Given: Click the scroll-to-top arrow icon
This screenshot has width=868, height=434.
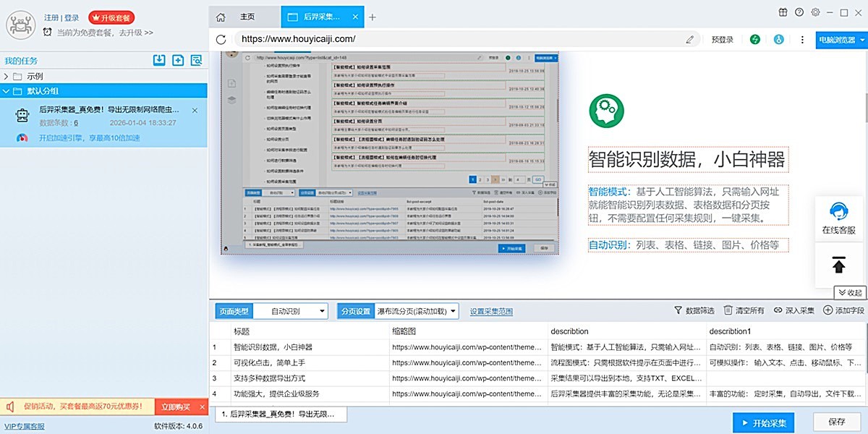Looking at the screenshot, I should pyautogui.click(x=838, y=265).
